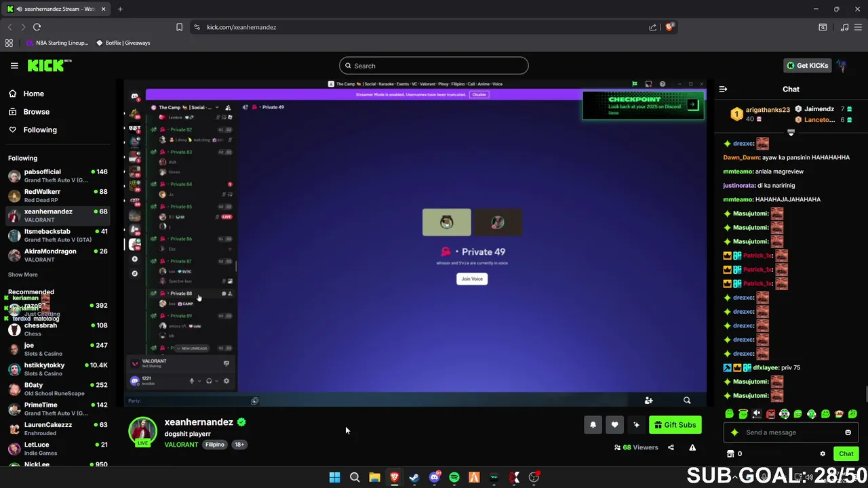Open the Itsmebackstab channel
This screenshot has width=868, height=488.
click(x=58, y=235)
